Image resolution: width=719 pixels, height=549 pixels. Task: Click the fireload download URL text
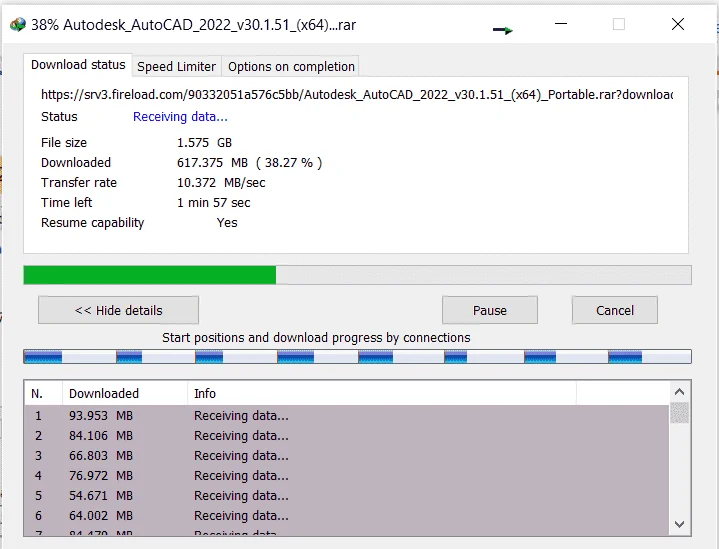click(x=357, y=94)
